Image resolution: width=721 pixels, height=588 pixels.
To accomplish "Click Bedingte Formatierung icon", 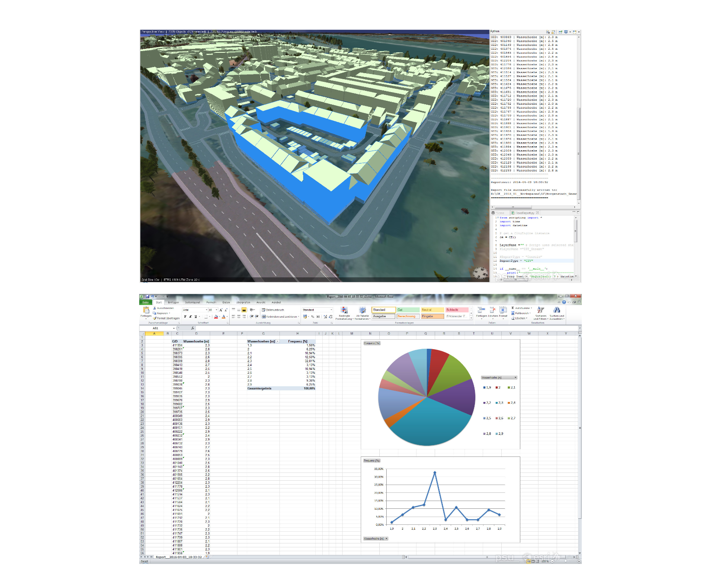I will [344, 310].
